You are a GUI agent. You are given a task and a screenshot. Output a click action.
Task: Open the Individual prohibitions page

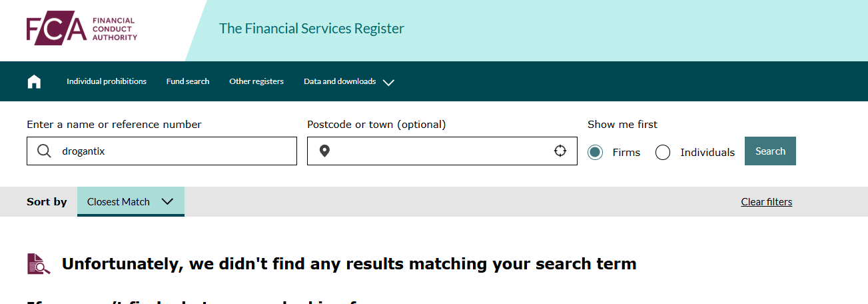point(107,81)
